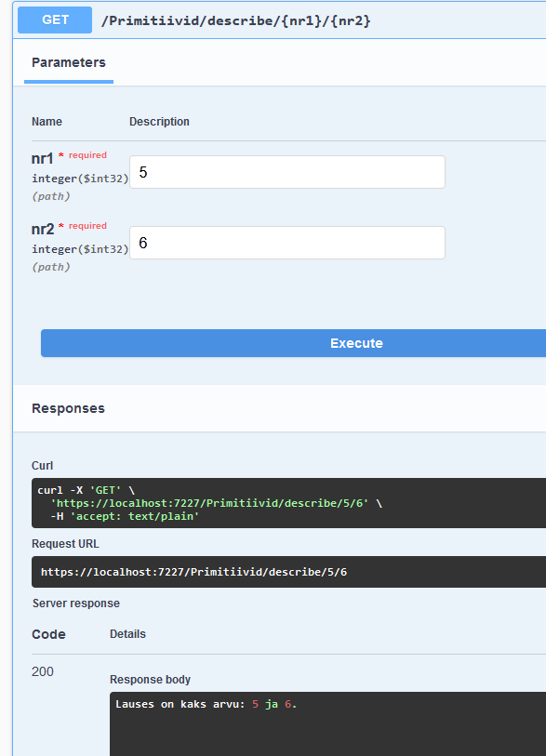Collapse the /Primitiivid/describe/{nr1}/{nr2} endpoint path
The width and height of the screenshot is (546, 756).
point(236,20)
